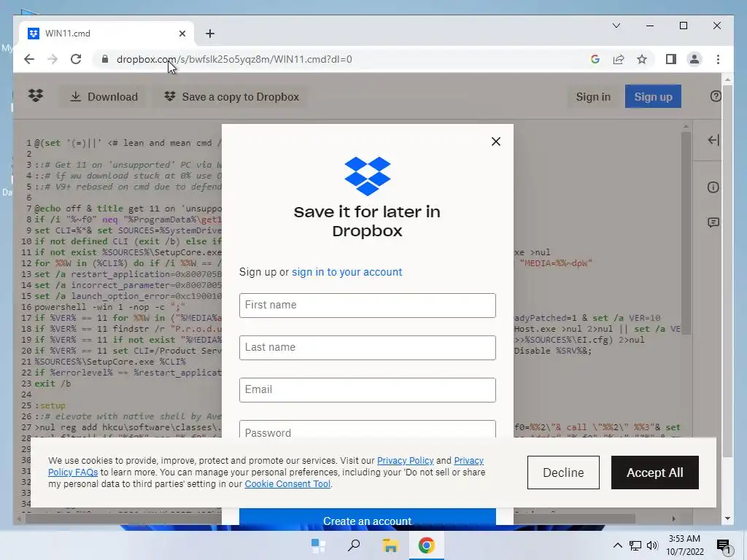The width and height of the screenshot is (747, 560).
Task: Open taskbar search
Action: coord(354,545)
